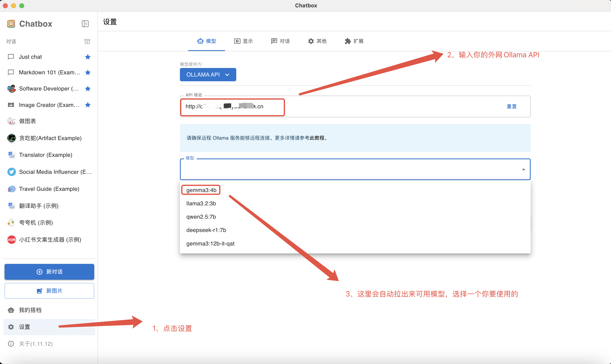Click the 重置 link
The image size is (611, 364).
coord(511,106)
